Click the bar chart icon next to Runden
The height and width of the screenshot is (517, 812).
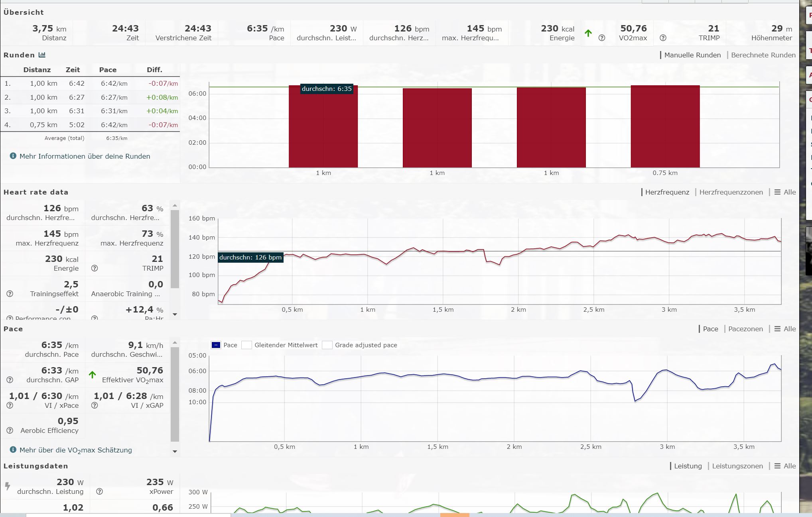(42, 55)
